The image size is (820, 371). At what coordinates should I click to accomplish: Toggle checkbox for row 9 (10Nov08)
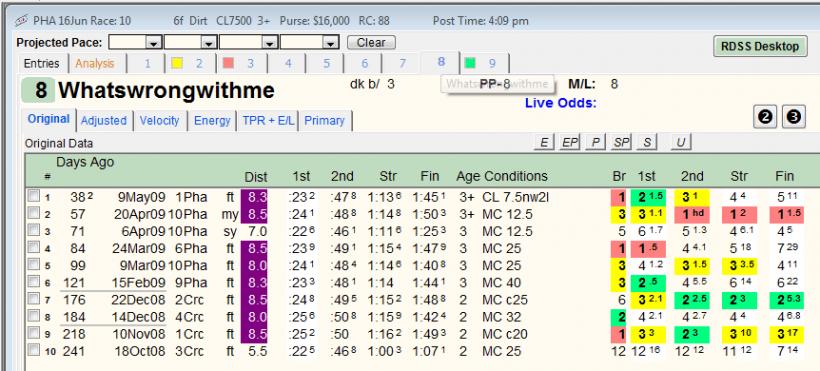(x=33, y=333)
